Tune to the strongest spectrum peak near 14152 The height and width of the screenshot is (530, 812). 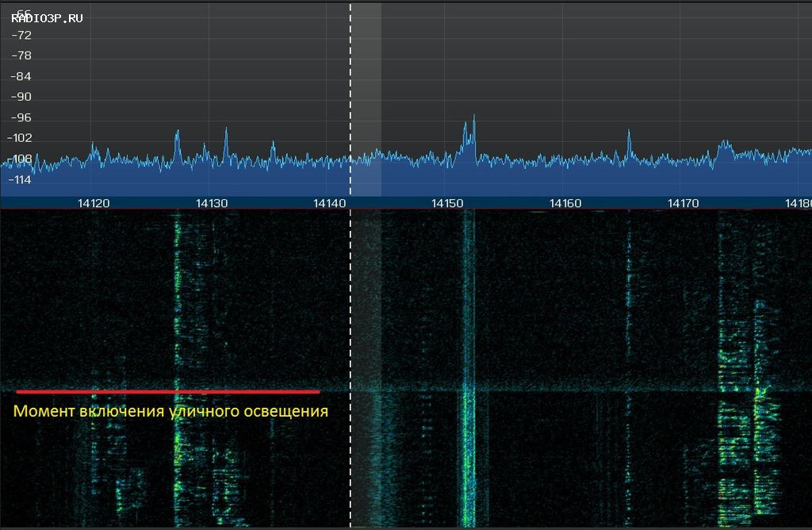tap(473, 119)
